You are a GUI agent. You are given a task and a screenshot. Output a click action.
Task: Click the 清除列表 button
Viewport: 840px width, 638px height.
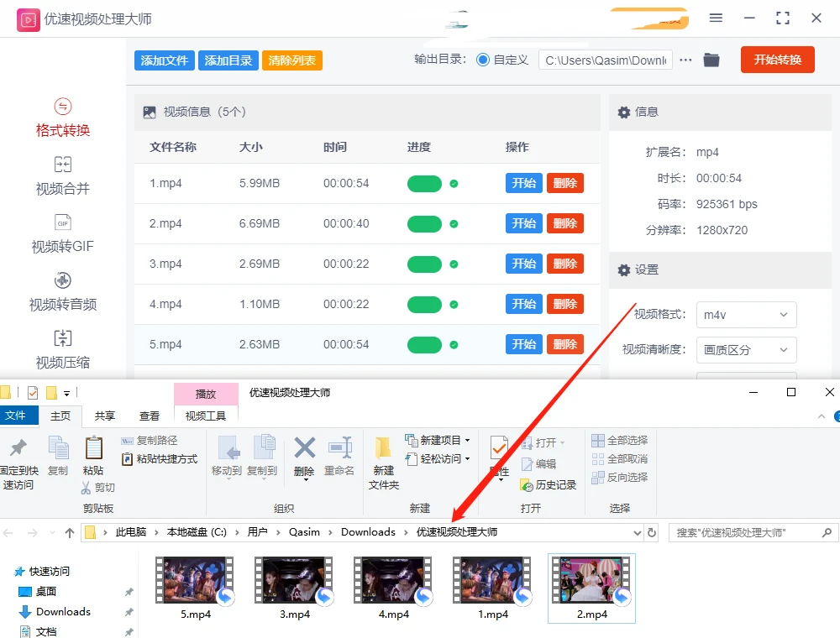[x=292, y=60]
